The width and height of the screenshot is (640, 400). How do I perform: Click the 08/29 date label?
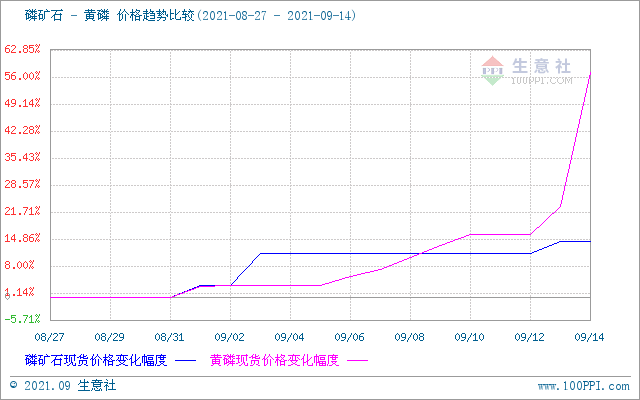(x=109, y=337)
